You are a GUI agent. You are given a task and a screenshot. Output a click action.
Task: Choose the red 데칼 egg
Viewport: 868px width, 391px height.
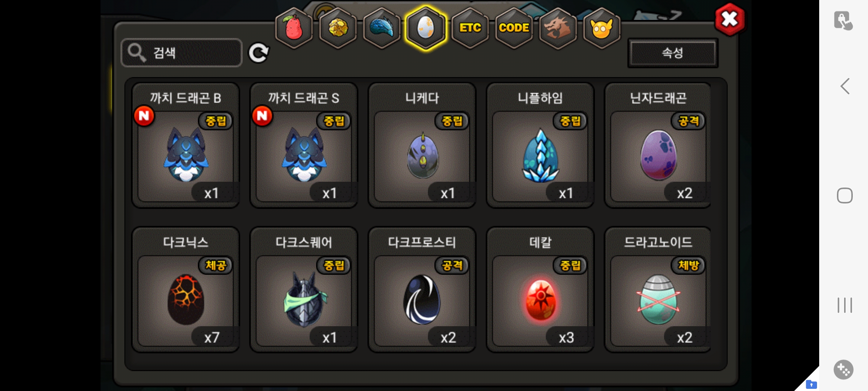pyautogui.click(x=540, y=290)
